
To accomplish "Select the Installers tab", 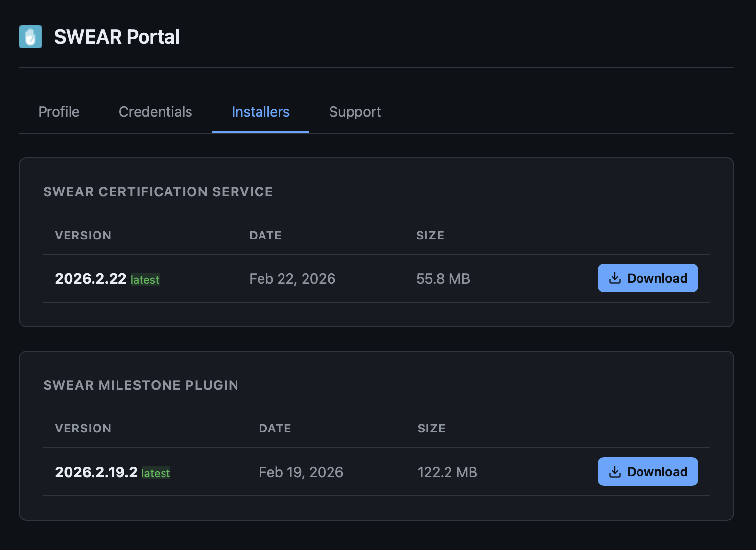I will 260,112.
